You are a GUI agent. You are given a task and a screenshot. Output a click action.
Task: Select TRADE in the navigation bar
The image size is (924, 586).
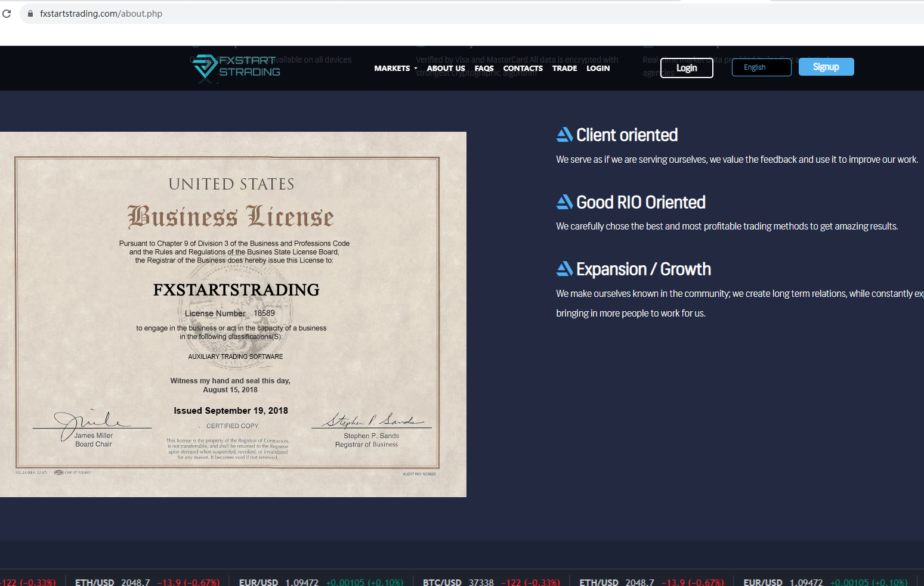[564, 69]
